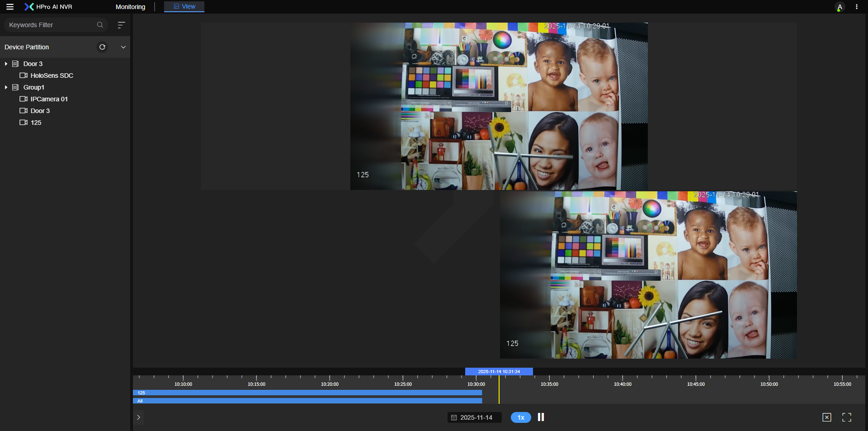Open the 2025-11-14 date picker
Image resolution: width=868 pixels, height=431 pixels.
pyautogui.click(x=475, y=417)
